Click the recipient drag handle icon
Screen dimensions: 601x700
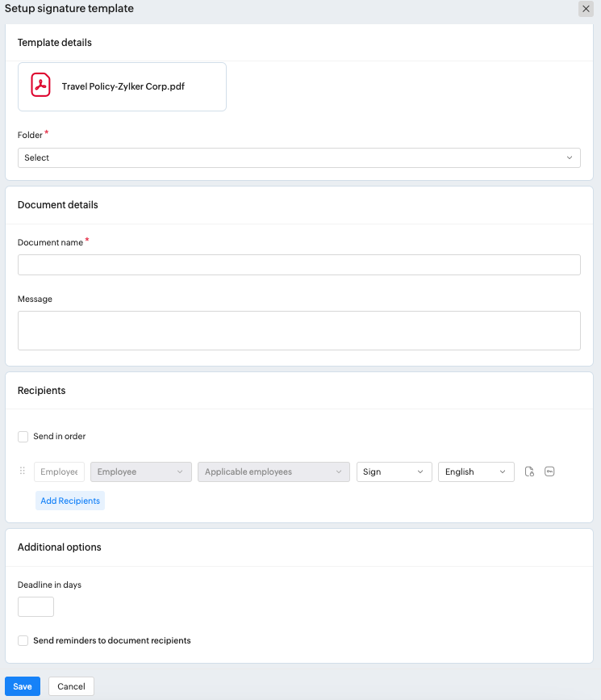coord(23,472)
